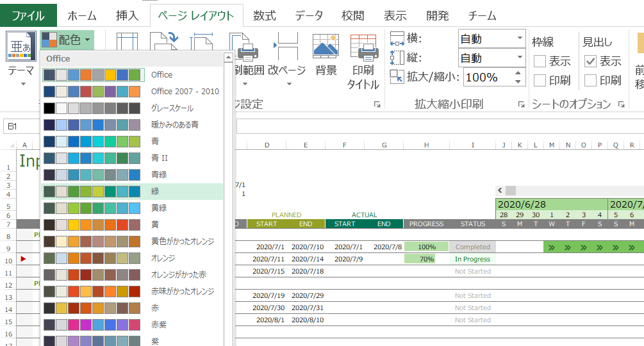Select row 9 header
The width and height of the screenshot is (644, 346).
[8, 249]
